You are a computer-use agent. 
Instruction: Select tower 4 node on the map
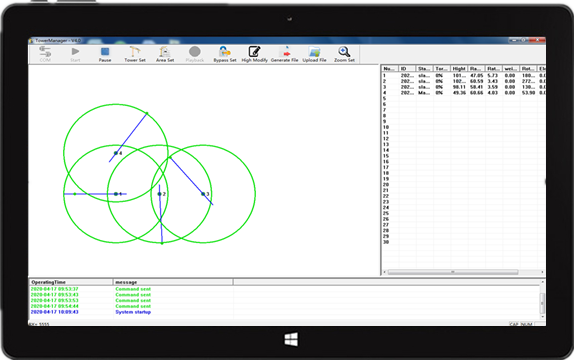coord(116,153)
